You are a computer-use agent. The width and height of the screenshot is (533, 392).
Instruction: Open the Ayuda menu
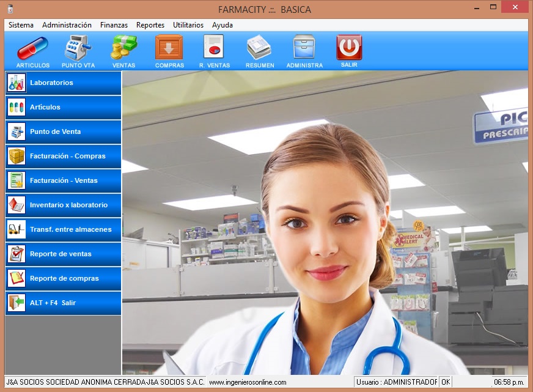click(222, 25)
